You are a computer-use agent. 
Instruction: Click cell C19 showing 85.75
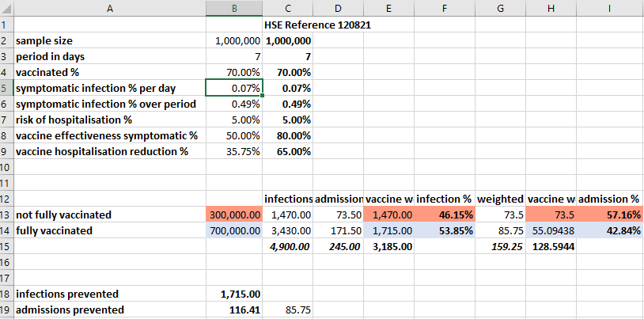287,310
